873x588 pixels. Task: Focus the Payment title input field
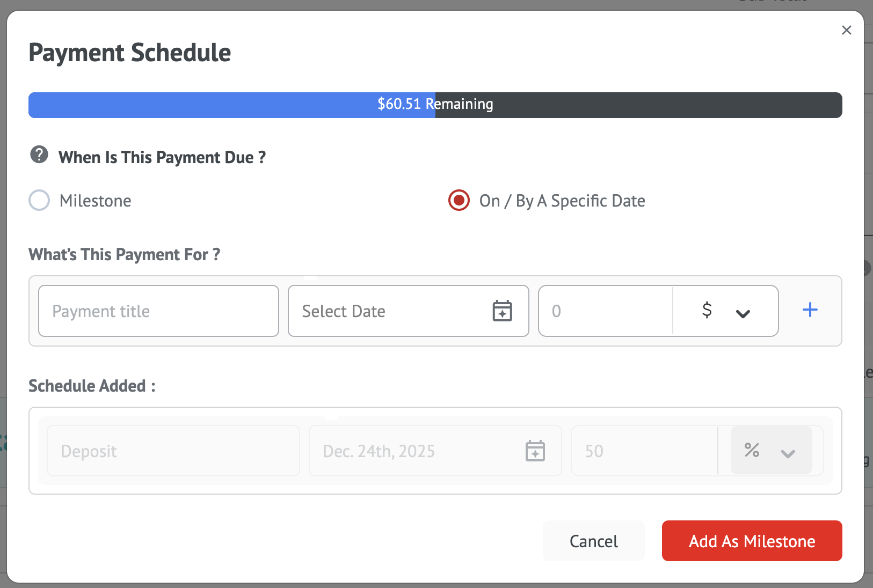(x=158, y=311)
